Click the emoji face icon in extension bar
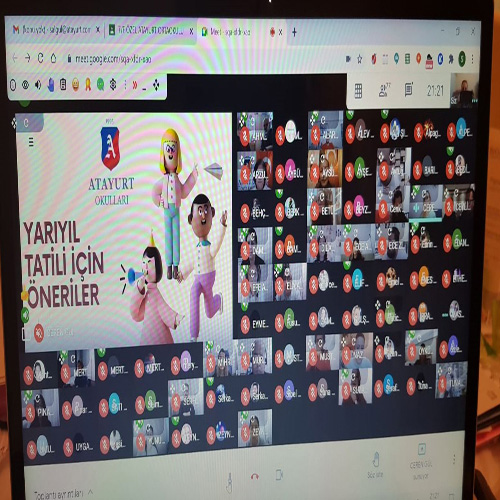The height and width of the screenshot is (500, 500). tap(76, 85)
